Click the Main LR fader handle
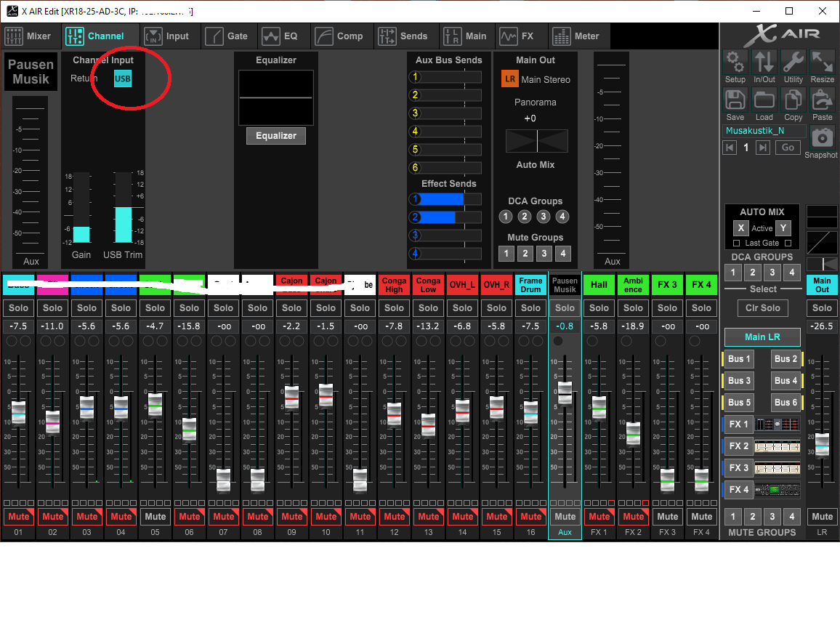 [x=822, y=445]
